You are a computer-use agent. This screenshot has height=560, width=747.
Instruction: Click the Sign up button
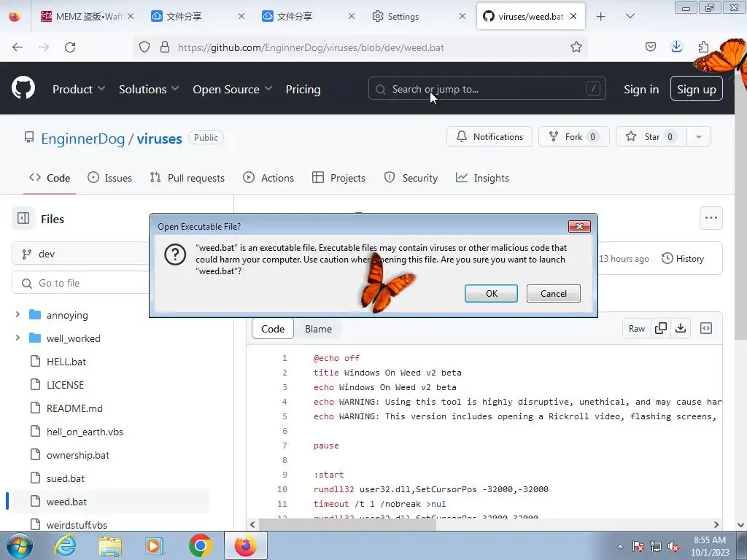click(696, 88)
